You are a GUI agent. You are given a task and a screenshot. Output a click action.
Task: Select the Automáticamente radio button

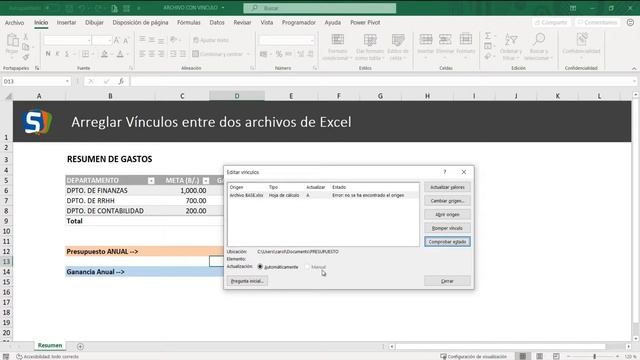pos(260,267)
